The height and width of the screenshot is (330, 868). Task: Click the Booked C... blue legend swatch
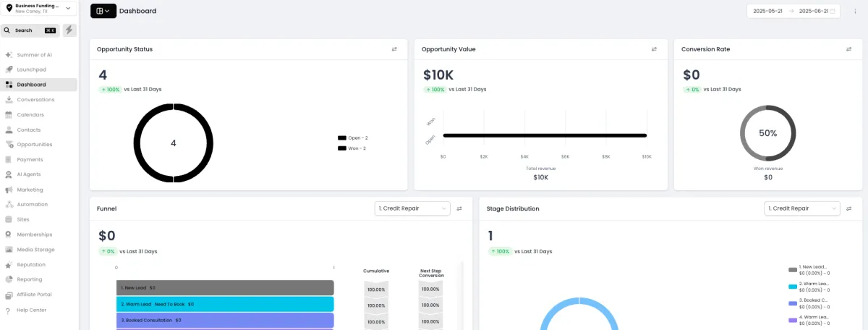(793, 303)
